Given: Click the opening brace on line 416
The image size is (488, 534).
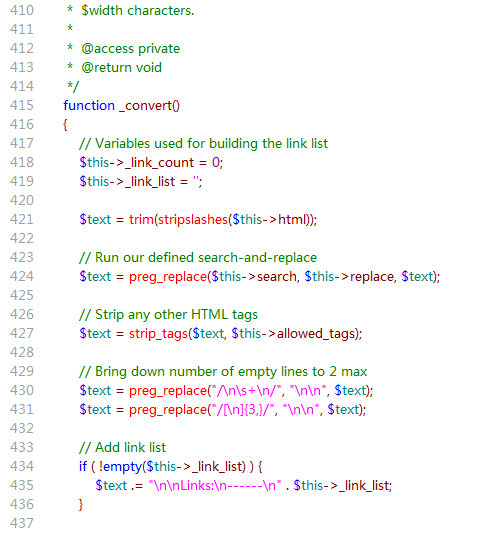Looking at the screenshot, I should pyautogui.click(x=65, y=125).
